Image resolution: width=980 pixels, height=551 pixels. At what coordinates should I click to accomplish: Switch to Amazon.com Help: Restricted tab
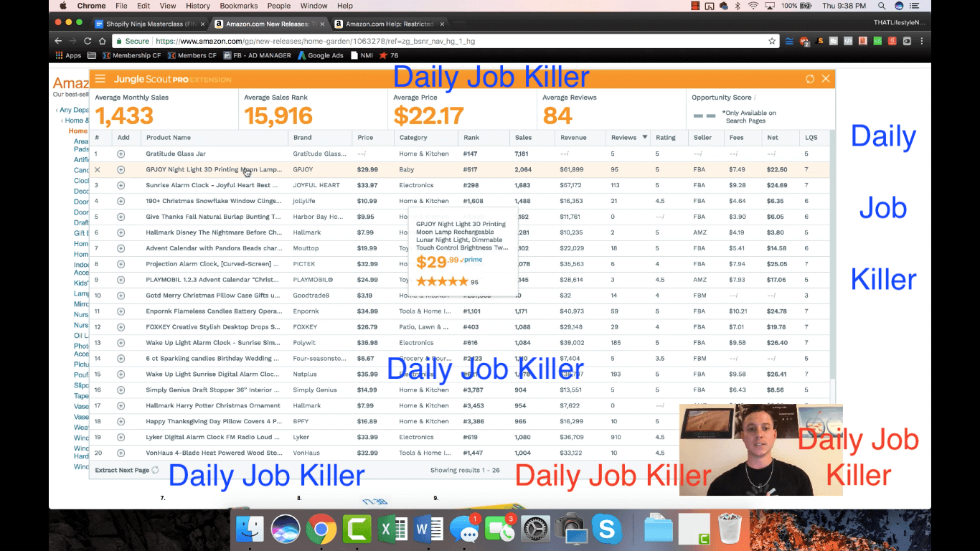click(x=388, y=24)
